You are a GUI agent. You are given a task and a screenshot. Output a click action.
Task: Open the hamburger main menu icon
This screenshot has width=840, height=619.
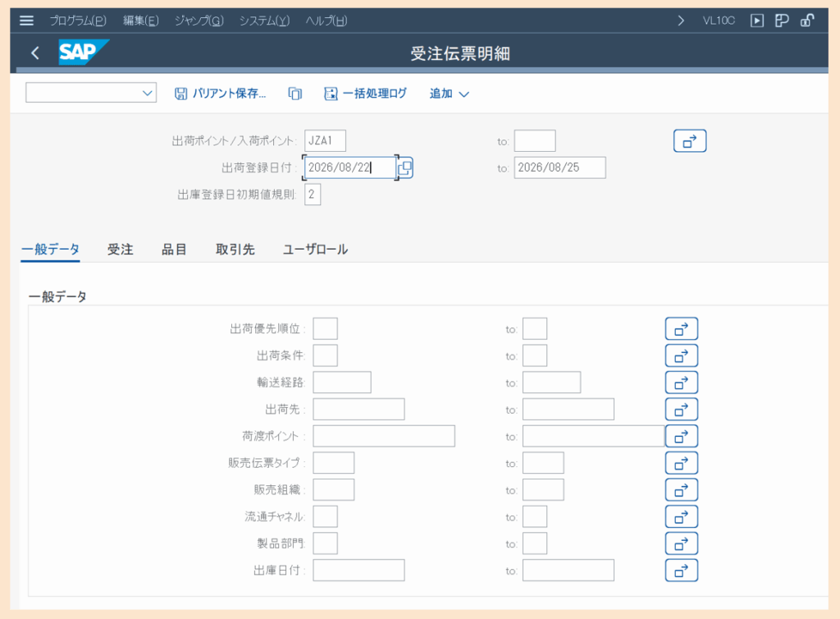pos(26,21)
